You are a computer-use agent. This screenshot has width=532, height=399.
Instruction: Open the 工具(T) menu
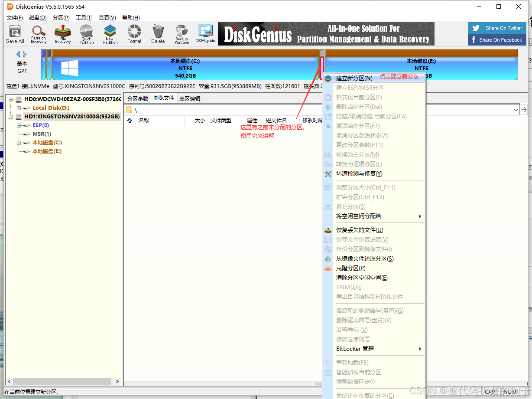tap(84, 18)
